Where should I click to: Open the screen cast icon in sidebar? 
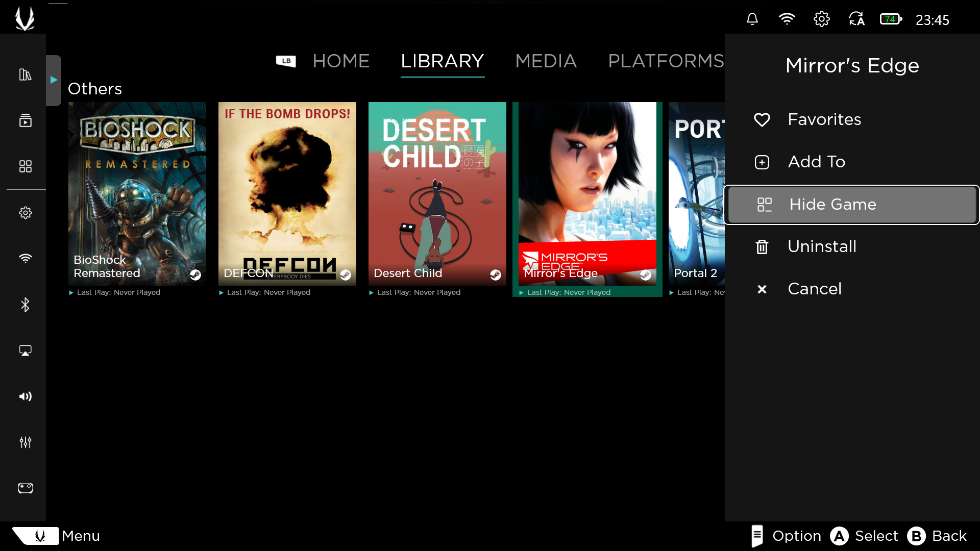[25, 350]
